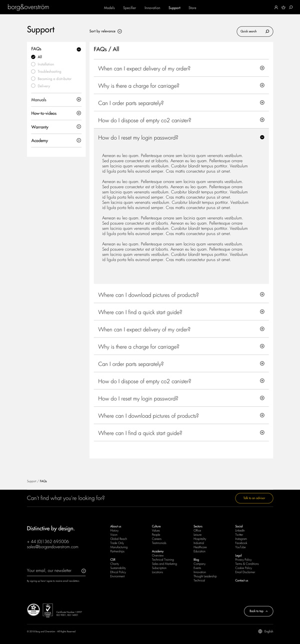This screenshot has width=300, height=644.
Task: Open the Models menu item
Action: tap(109, 8)
